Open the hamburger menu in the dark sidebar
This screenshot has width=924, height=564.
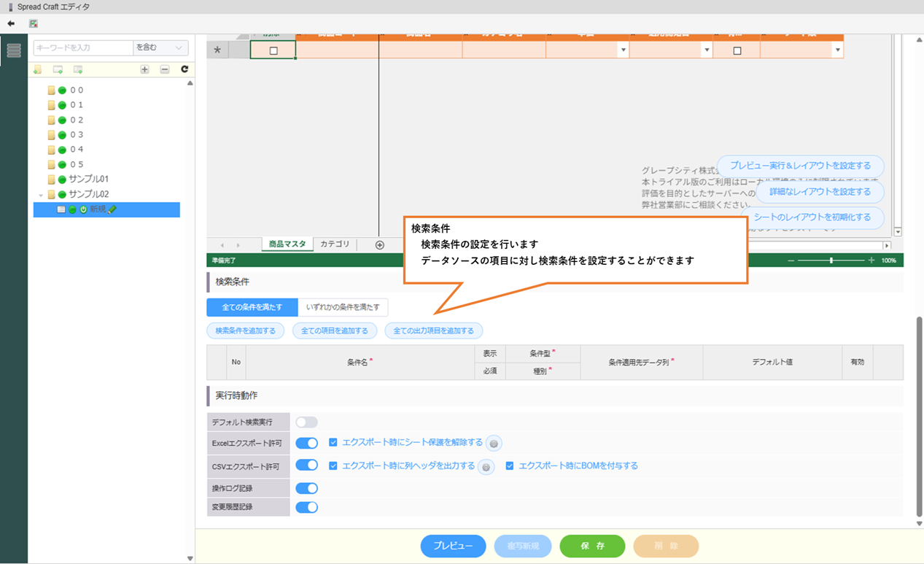[14, 50]
